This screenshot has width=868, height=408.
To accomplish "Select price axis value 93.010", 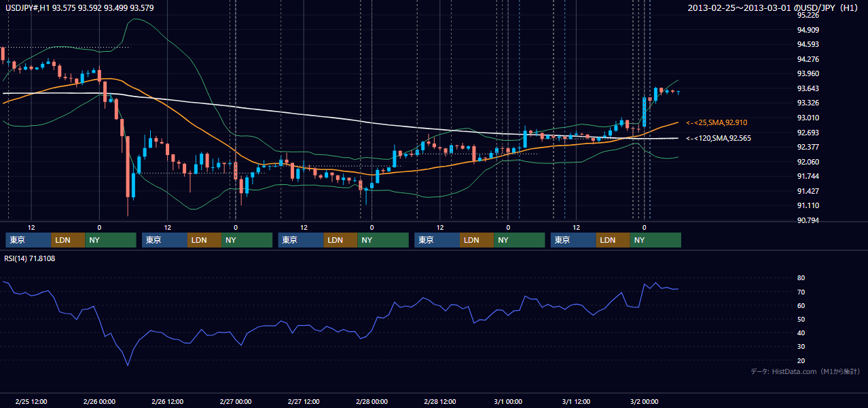I will [808, 118].
